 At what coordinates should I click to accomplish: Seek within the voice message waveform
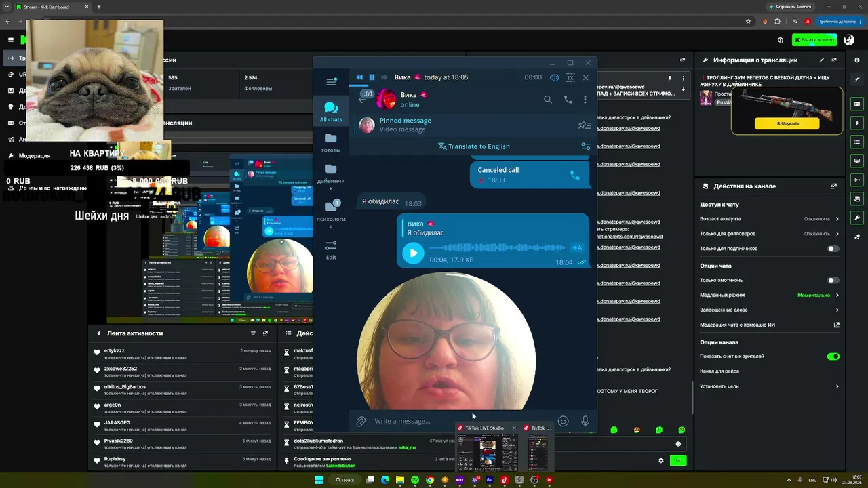pyautogui.click(x=497, y=248)
